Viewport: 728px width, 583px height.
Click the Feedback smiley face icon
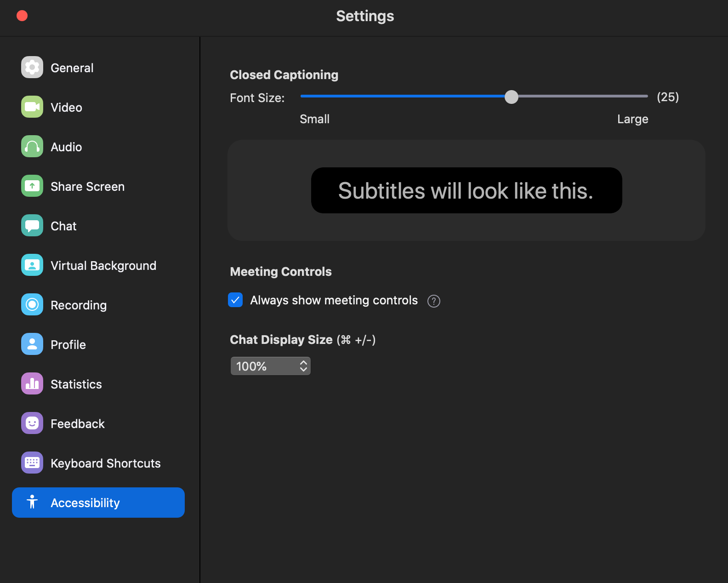coord(32,423)
